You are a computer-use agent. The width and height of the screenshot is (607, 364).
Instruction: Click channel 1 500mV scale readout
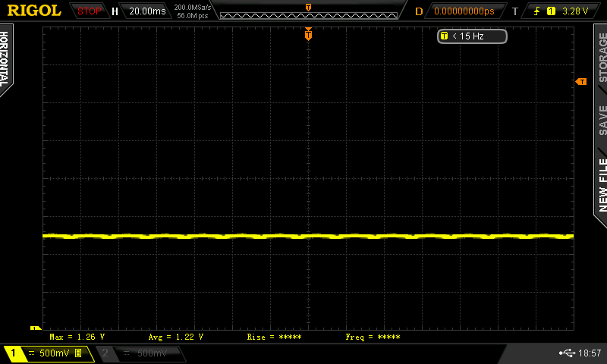click(54, 353)
